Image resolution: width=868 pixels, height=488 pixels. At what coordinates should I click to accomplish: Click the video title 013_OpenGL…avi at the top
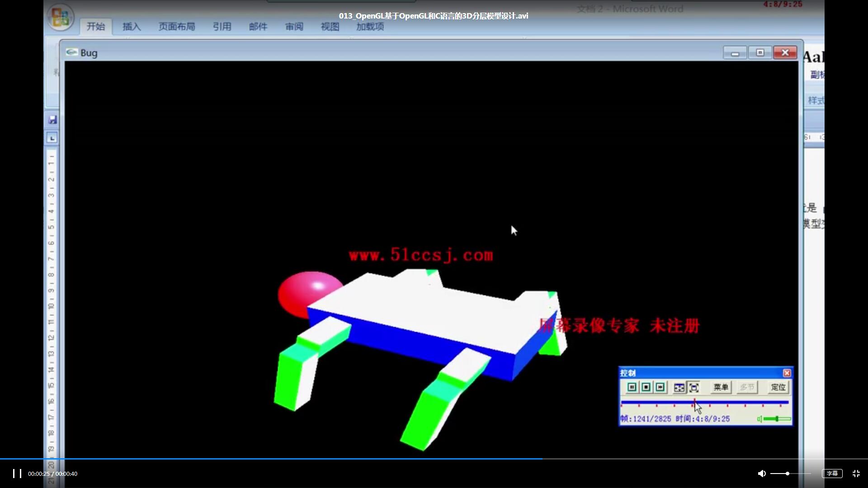click(434, 16)
